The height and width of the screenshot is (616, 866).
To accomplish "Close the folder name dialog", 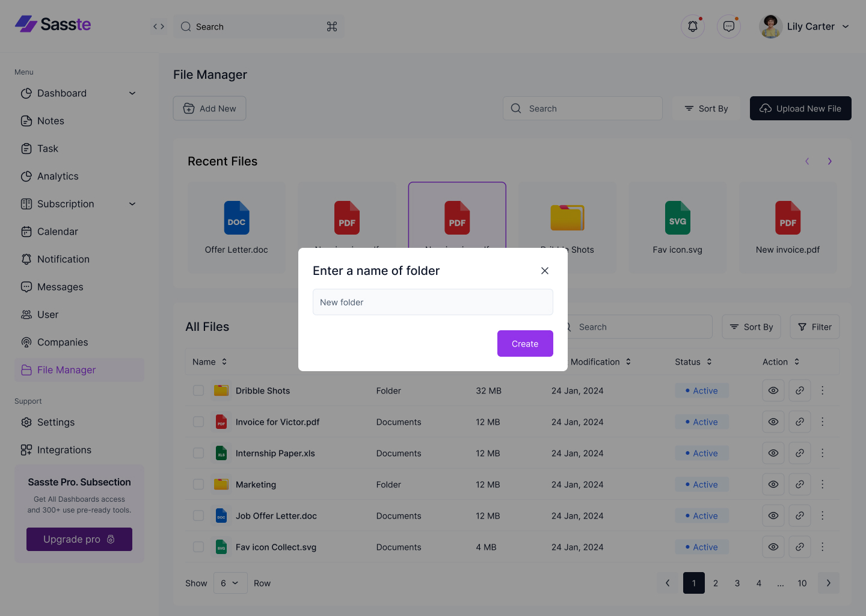I will [x=545, y=271].
